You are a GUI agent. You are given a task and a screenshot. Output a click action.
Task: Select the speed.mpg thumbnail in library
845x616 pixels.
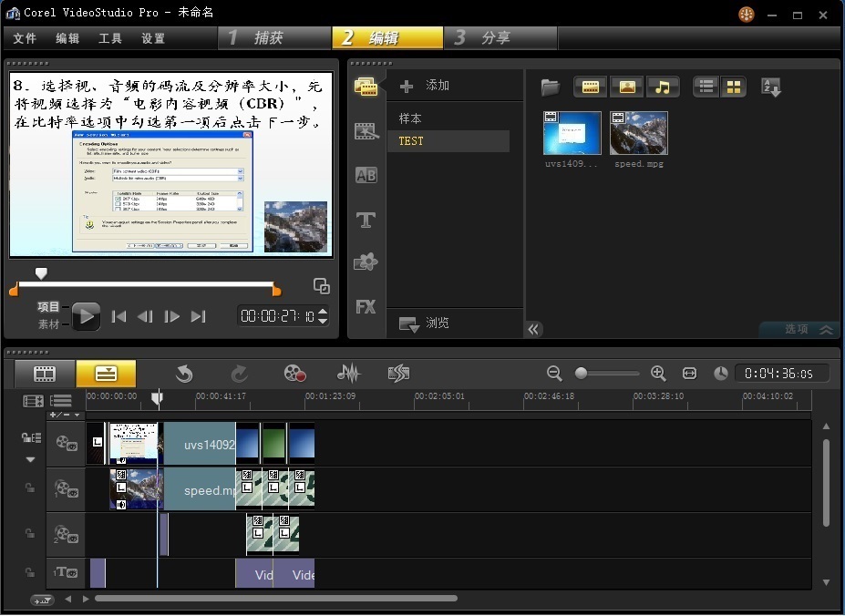coord(638,134)
